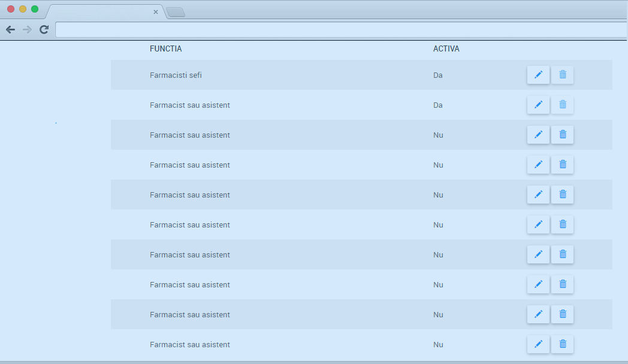
Task: Edit the Farmacist sau asistent row marked Da
Action: pos(538,105)
